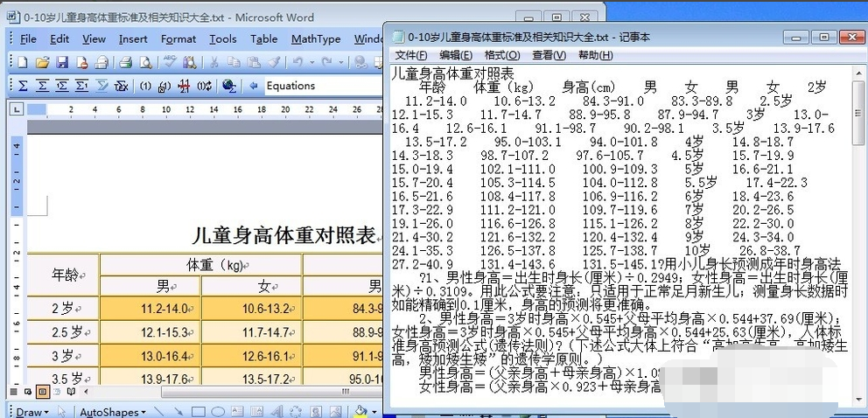This screenshot has height=418, width=868.
Task: Click the Notepad vertical scrollbar up arrow
Action: click(x=858, y=72)
